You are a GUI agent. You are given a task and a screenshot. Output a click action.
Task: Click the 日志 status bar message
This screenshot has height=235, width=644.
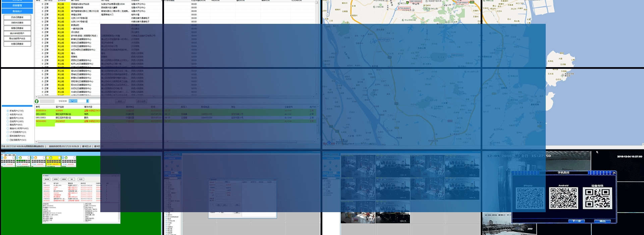pos(23,146)
